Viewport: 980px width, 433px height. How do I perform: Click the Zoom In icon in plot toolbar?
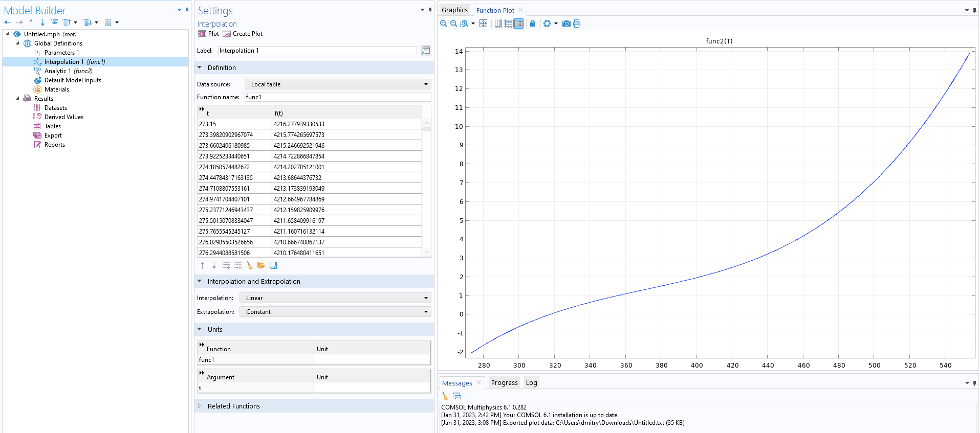click(443, 24)
